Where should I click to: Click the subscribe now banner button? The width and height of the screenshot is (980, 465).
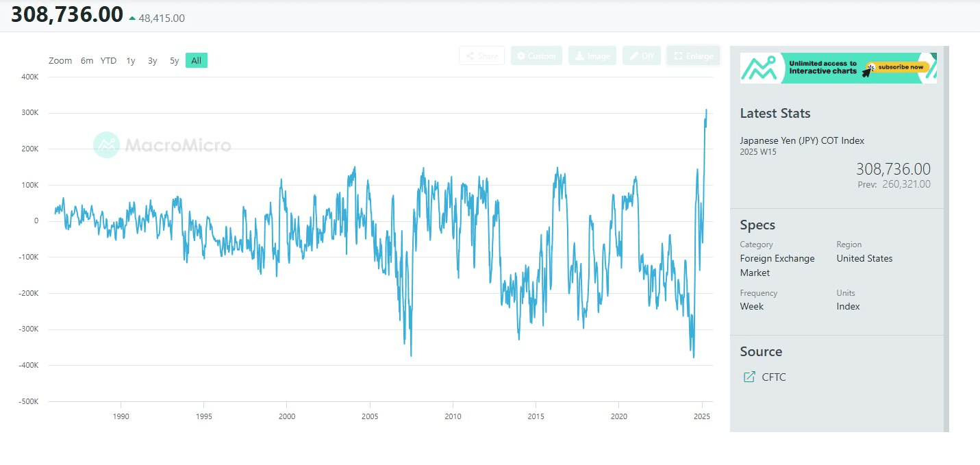(901, 67)
